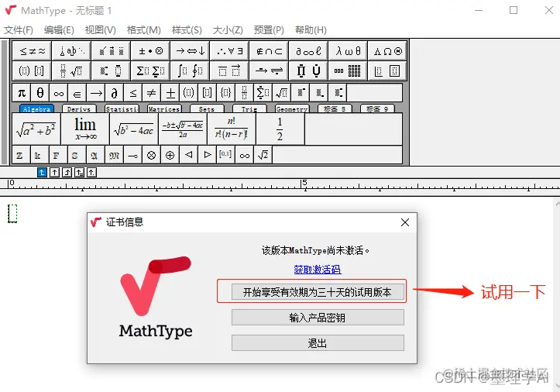Screen dimensions: 560x392
Task: Insert plus-minus symbol in small bar
Action: pos(170,93)
